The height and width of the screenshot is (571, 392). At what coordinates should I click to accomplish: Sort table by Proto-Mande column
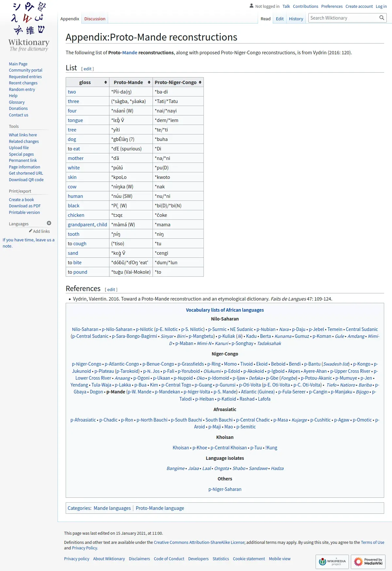coord(131,82)
